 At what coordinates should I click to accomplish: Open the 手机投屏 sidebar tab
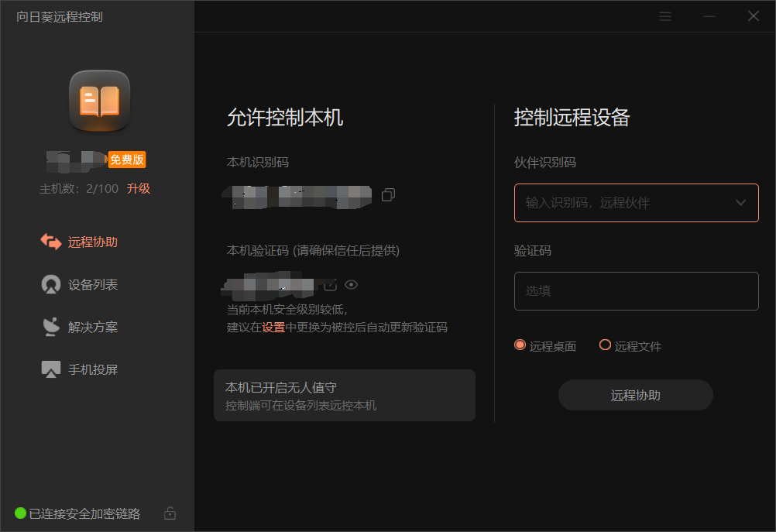[79, 369]
